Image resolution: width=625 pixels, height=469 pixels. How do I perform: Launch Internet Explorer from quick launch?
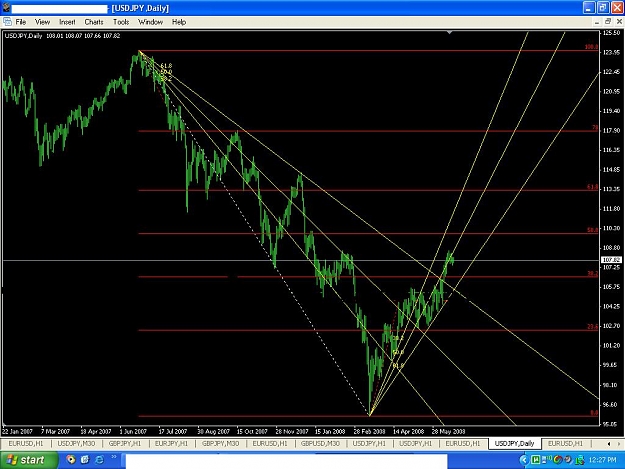pos(99,460)
